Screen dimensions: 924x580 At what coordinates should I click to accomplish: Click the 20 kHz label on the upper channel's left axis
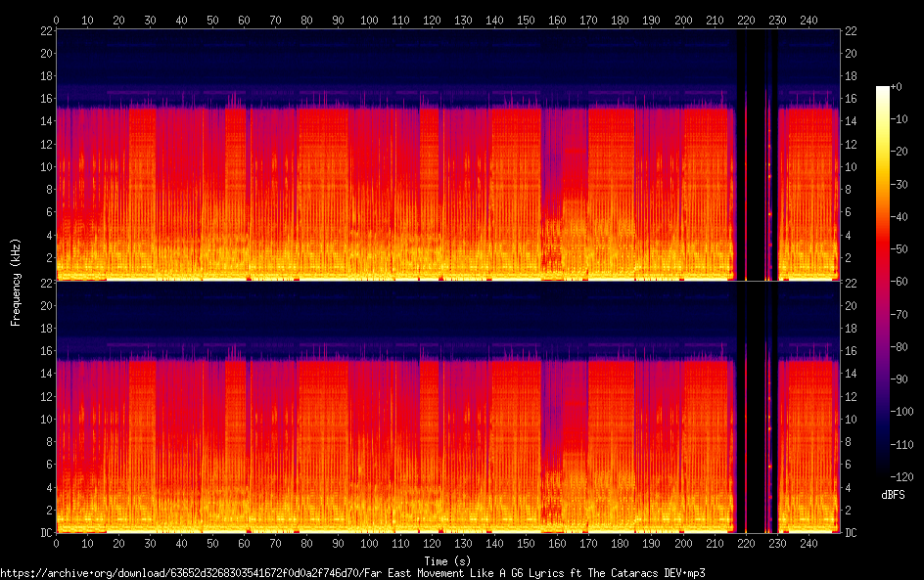(x=44, y=53)
